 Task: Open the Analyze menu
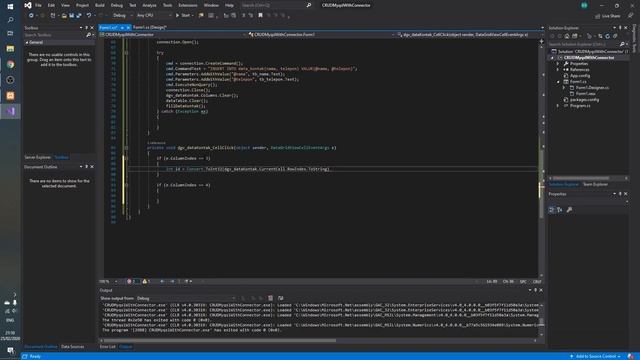coord(149,5)
